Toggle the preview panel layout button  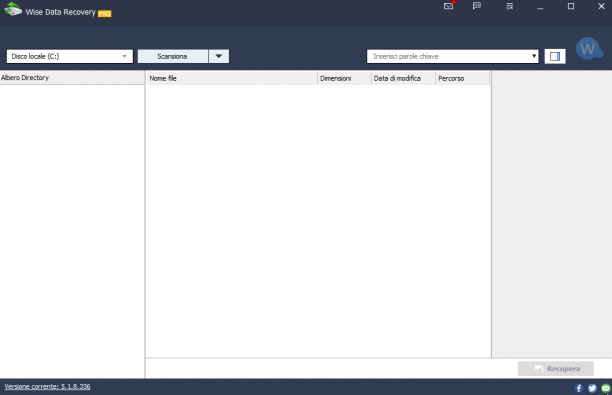(555, 57)
